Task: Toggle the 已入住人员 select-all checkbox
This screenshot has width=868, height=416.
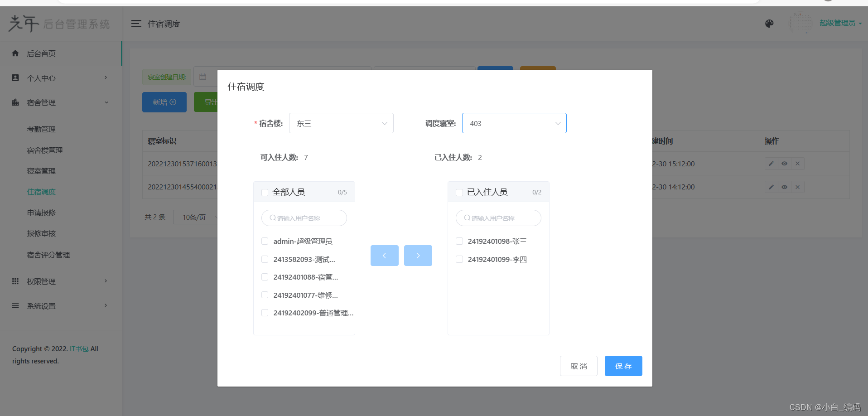Action: pyautogui.click(x=459, y=193)
